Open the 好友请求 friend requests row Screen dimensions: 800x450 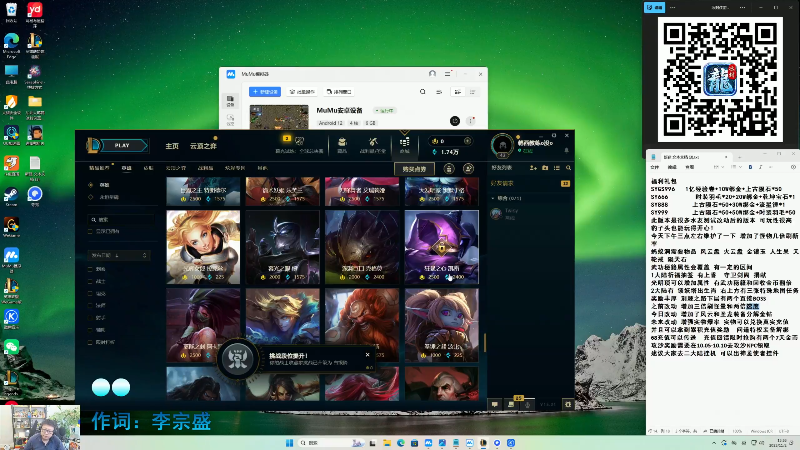530,183
